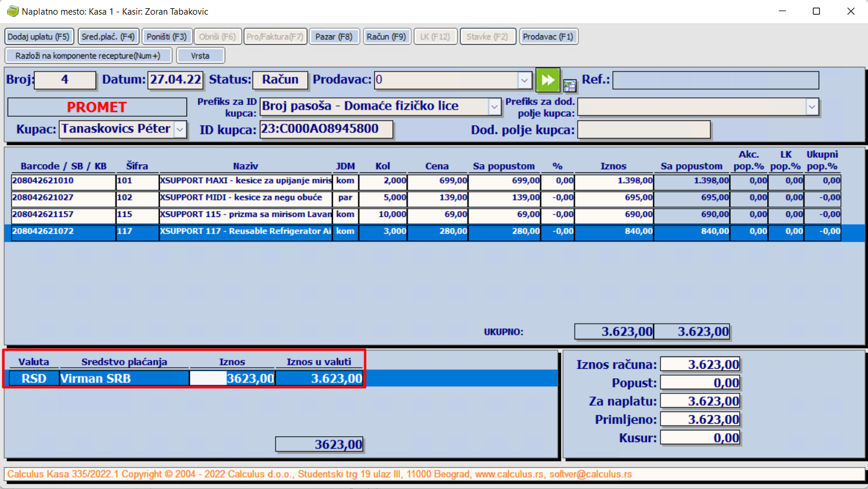Click the Dod. polje kupca field
The image size is (868, 489).
644,130
